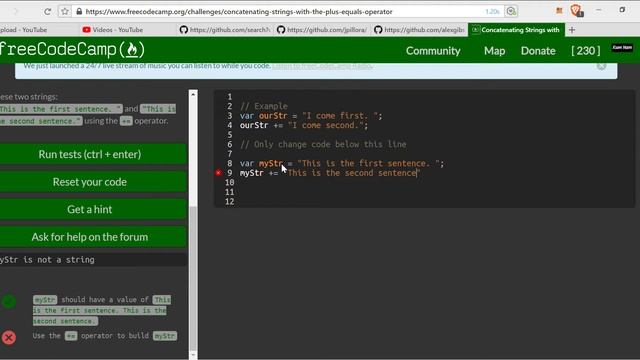640x360 pixels.
Task: Click code line 4 'ourStr +='
Action: [304, 125]
